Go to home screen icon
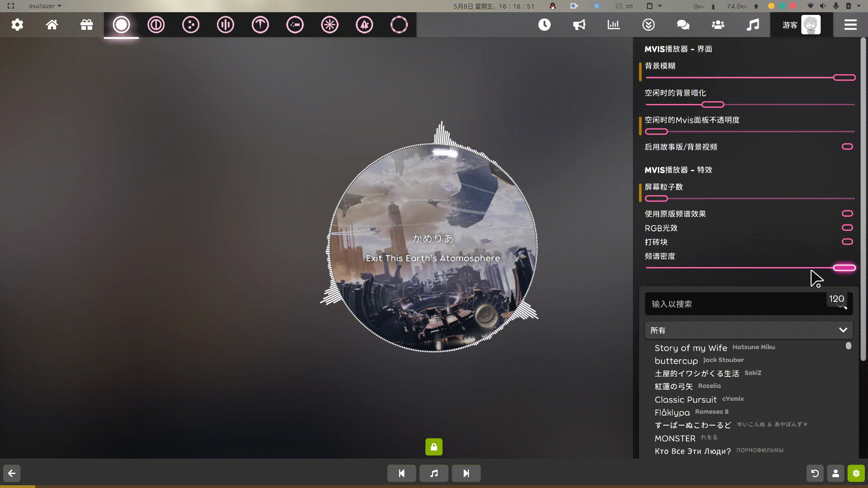 [x=52, y=24]
